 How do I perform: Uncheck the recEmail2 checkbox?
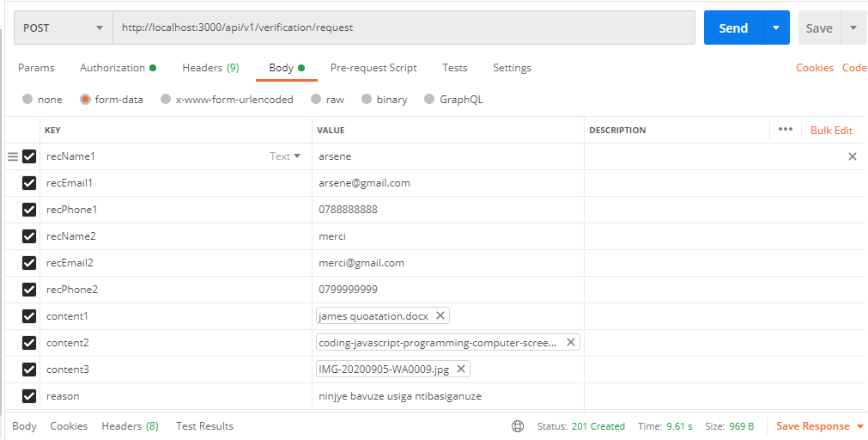(29, 263)
